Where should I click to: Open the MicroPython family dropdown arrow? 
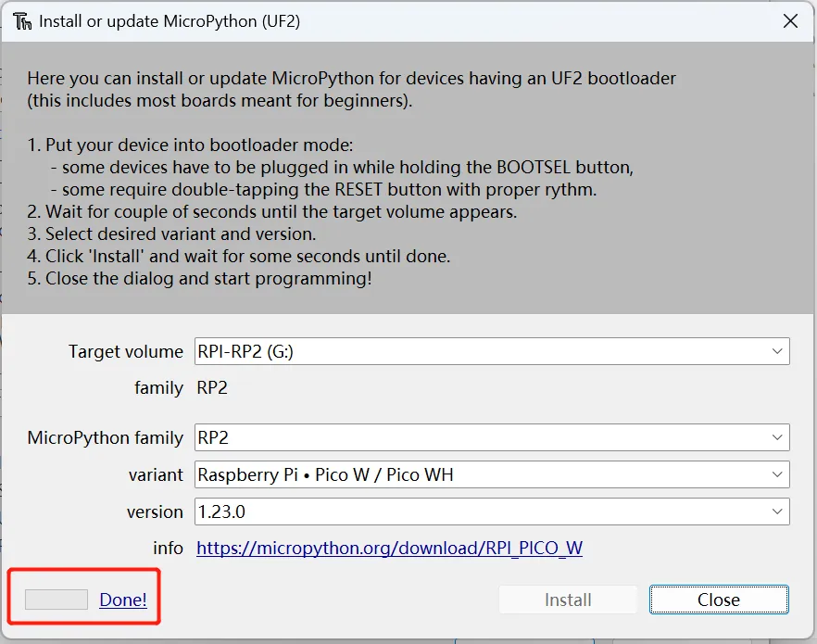776,437
